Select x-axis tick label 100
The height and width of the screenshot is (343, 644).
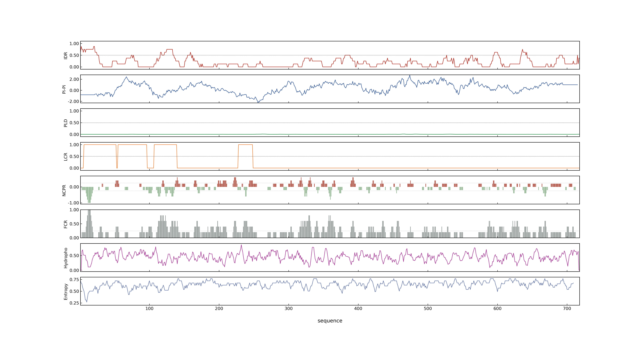point(150,309)
